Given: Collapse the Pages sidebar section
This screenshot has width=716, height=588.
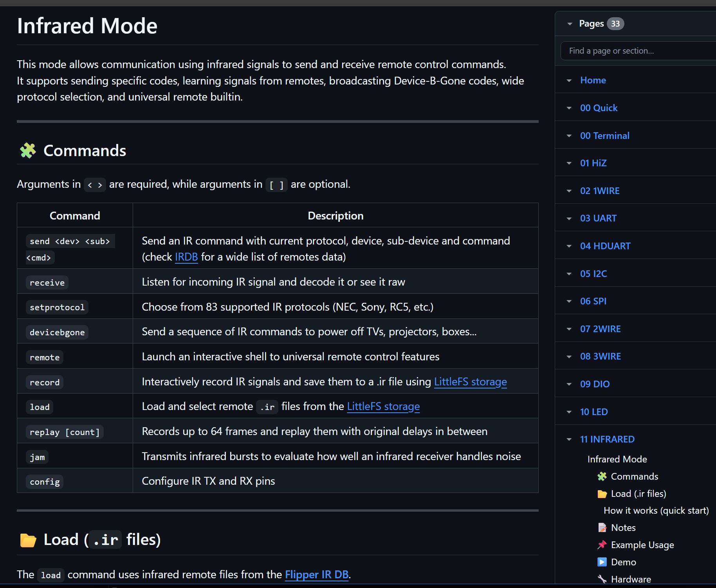Looking at the screenshot, I should (x=570, y=24).
